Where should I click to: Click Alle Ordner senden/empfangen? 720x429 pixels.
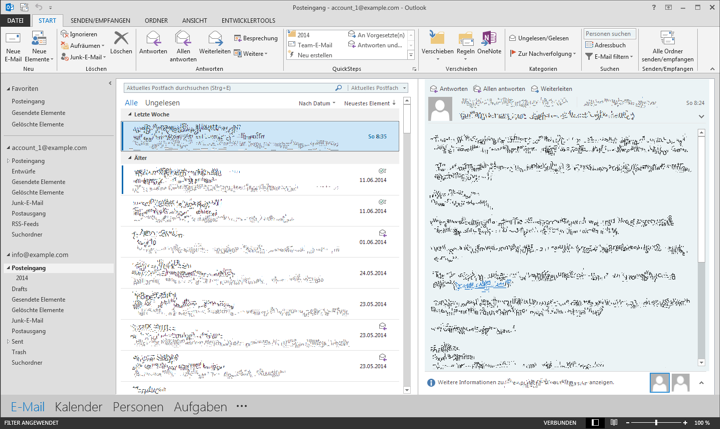click(x=668, y=46)
